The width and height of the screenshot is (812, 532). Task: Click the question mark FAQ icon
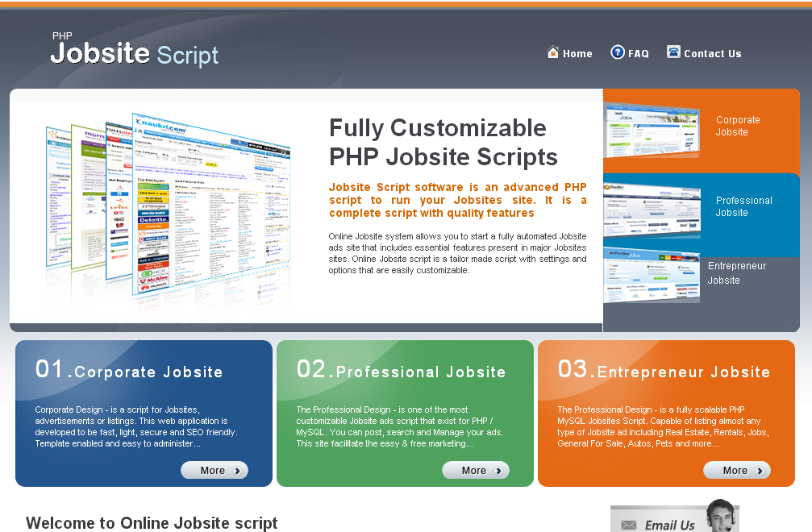tap(618, 53)
